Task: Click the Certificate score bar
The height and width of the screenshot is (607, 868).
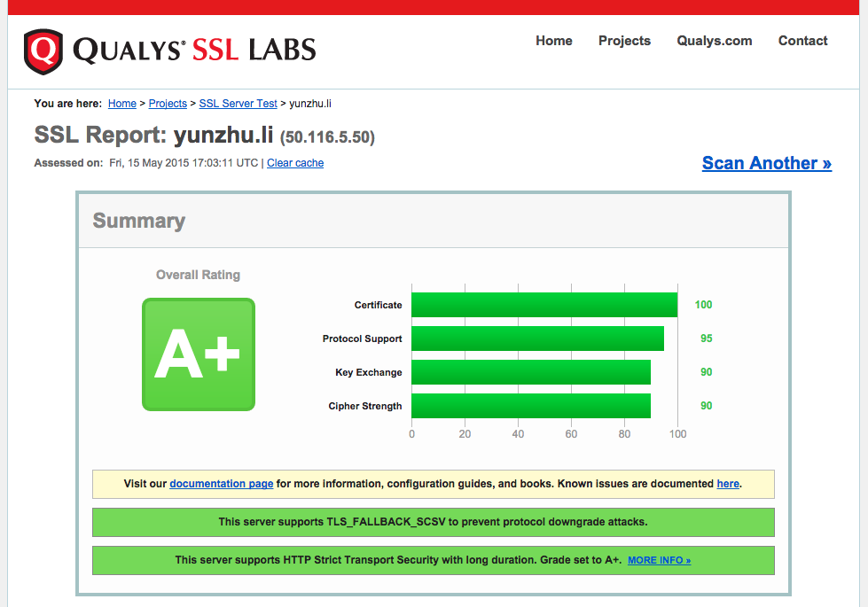Action: tap(544, 305)
